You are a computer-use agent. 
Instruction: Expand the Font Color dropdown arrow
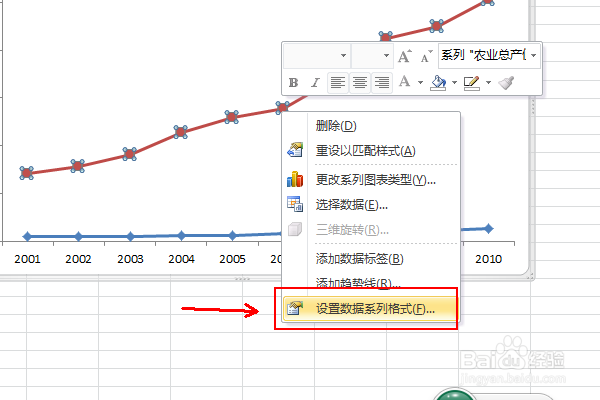click(420, 83)
